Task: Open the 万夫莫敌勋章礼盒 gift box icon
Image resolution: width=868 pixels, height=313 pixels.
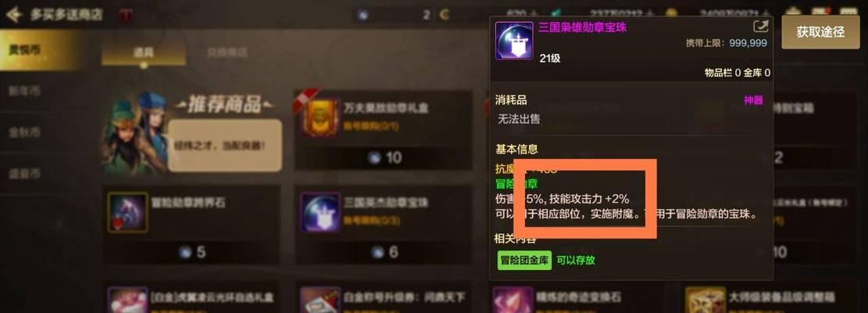Action: (320, 117)
